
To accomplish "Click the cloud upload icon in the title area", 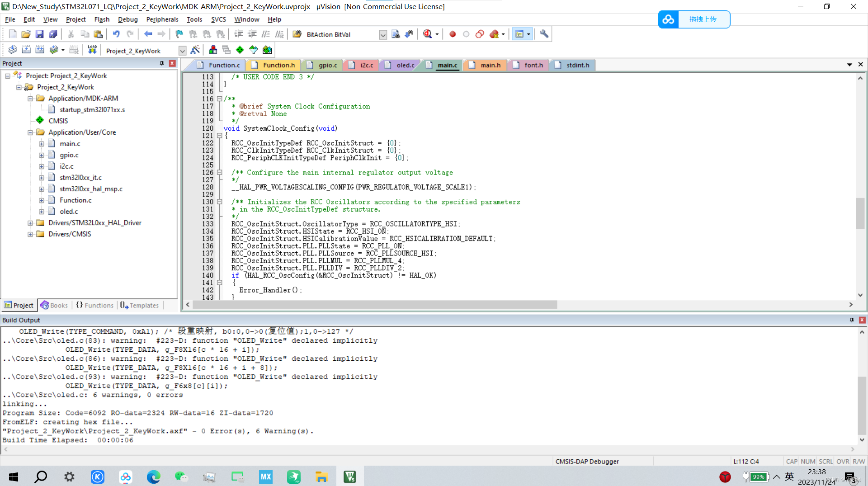I will [x=668, y=19].
